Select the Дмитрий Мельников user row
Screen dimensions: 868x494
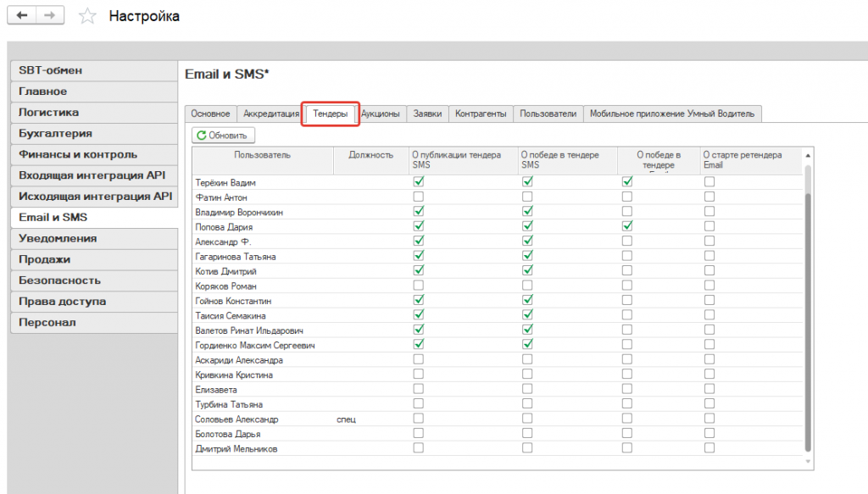pyautogui.click(x=498, y=448)
